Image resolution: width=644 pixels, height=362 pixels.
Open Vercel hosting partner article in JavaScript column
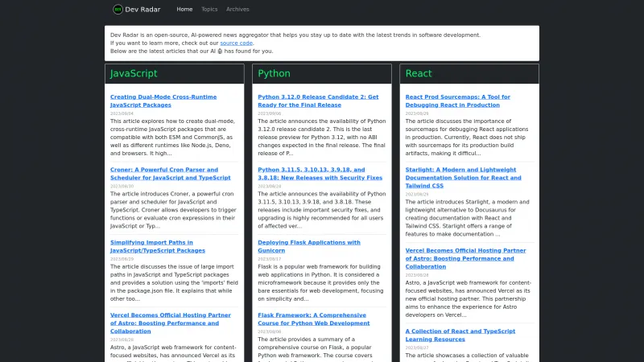[171, 323]
